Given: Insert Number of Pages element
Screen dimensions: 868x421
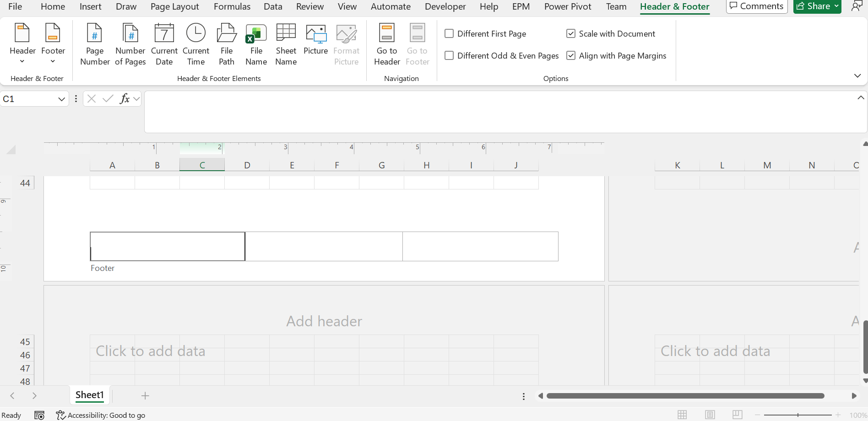Looking at the screenshot, I should (x=130, y=44).
